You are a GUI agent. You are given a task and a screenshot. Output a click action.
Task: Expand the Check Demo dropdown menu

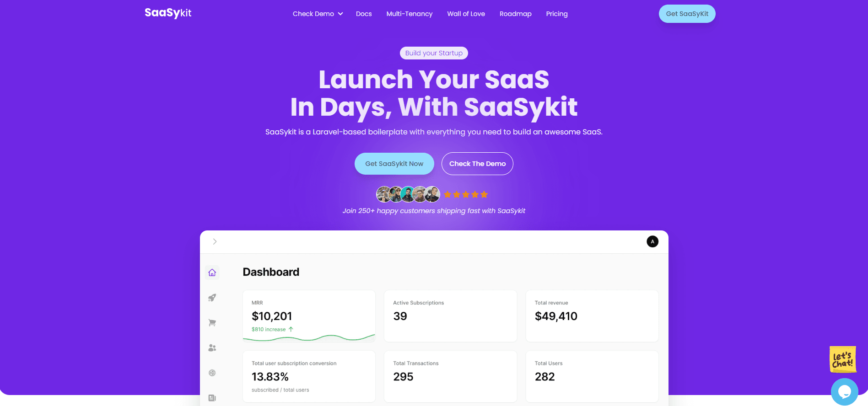coord(318,14)
